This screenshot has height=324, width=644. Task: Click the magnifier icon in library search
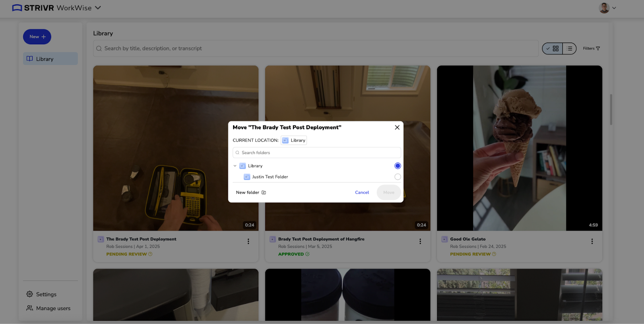99,48
